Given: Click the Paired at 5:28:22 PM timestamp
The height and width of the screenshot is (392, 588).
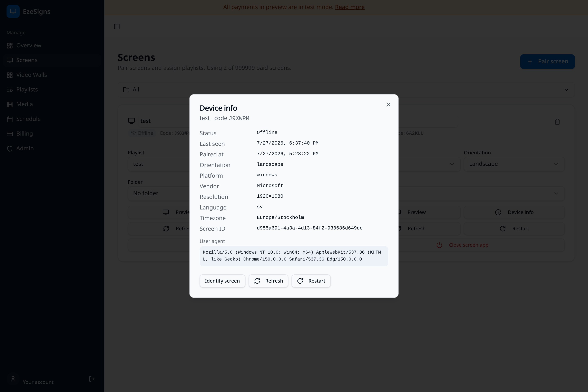Looking at the screenshot, I should (287, 154).
